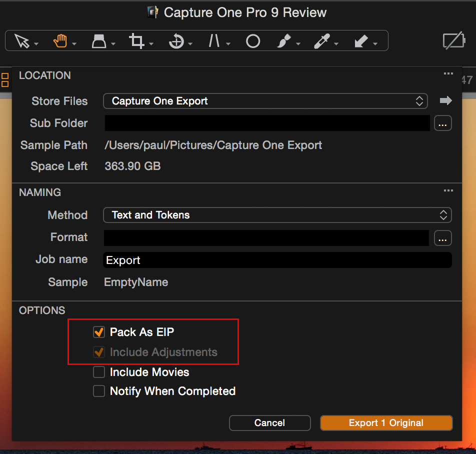
Task: Click the Capture One Pro 9 Review title
Action: click(x=245, y=12)
